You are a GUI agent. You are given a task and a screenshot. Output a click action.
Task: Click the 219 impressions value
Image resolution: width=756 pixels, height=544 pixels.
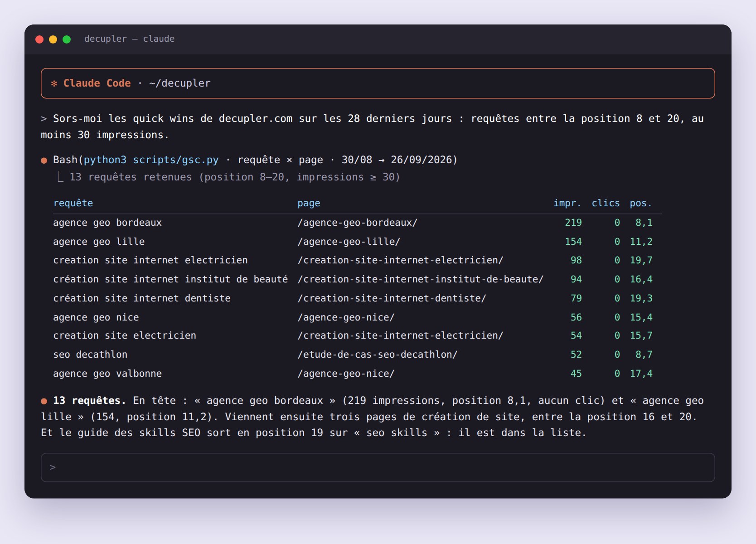pyautogui.click(x=573, y=223)
